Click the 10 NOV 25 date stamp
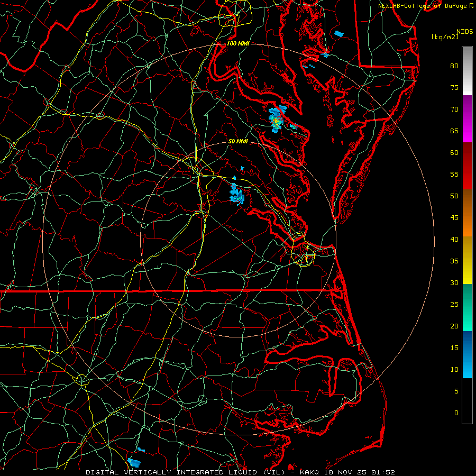The image size is (476, 476). click(346, 472)
